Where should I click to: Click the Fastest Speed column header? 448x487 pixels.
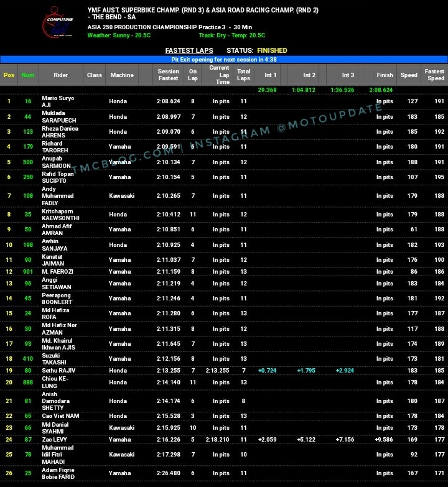point(434,75)
